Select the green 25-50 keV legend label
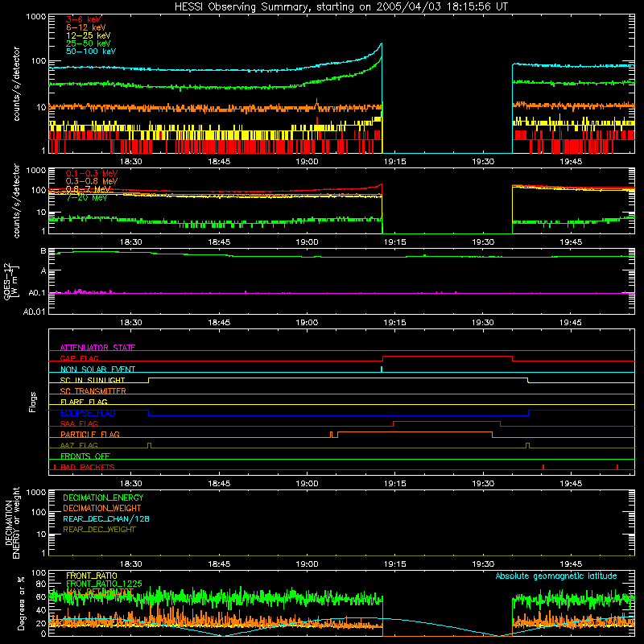Screen dimensions: 644x644 (x=88, y=43)
